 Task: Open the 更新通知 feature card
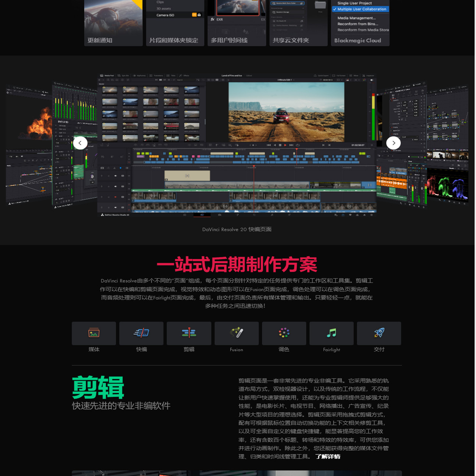click(113, 23)
